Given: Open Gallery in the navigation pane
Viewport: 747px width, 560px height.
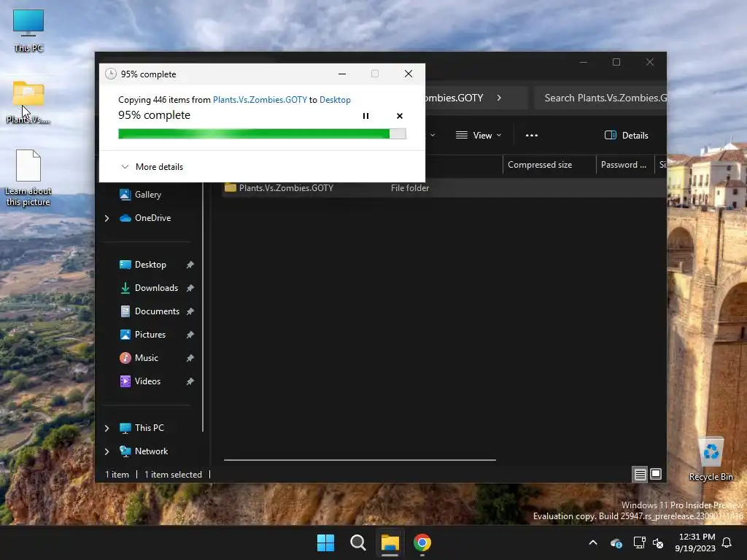Looking at the screenshot, I should click(x=147, y=194).
